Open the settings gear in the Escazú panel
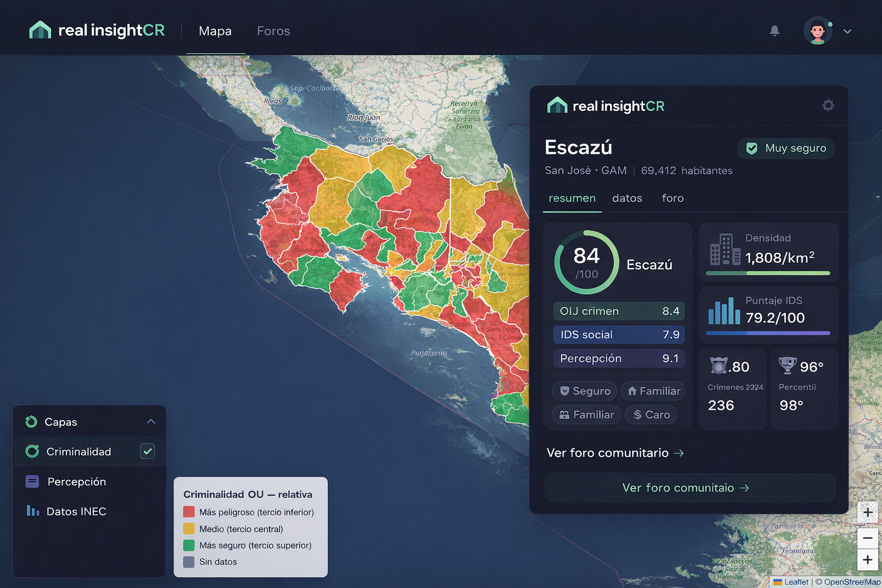The width and height of the screenshot is (882, 588). 828,105
